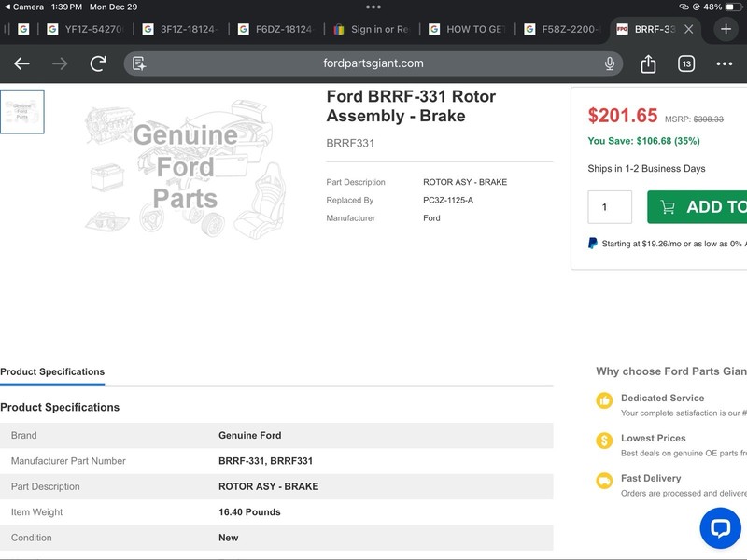This screenshot has height=560, width=747.
Task: Click the PayPal Starting at $19.26/mo text
Action: click(x=673, y=244)
